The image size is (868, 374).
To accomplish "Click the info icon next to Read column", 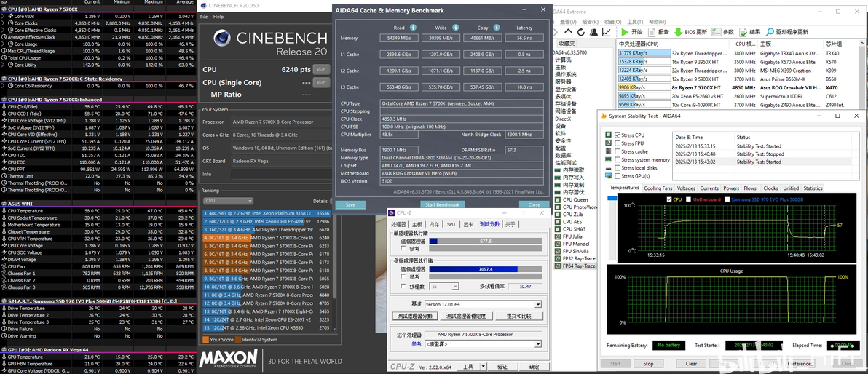I will [x=413, y=27].
